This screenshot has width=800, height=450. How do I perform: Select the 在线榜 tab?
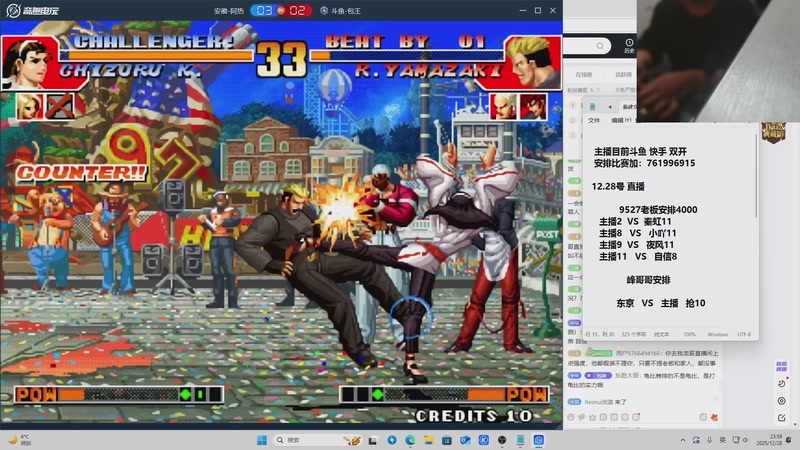[584, 74]
